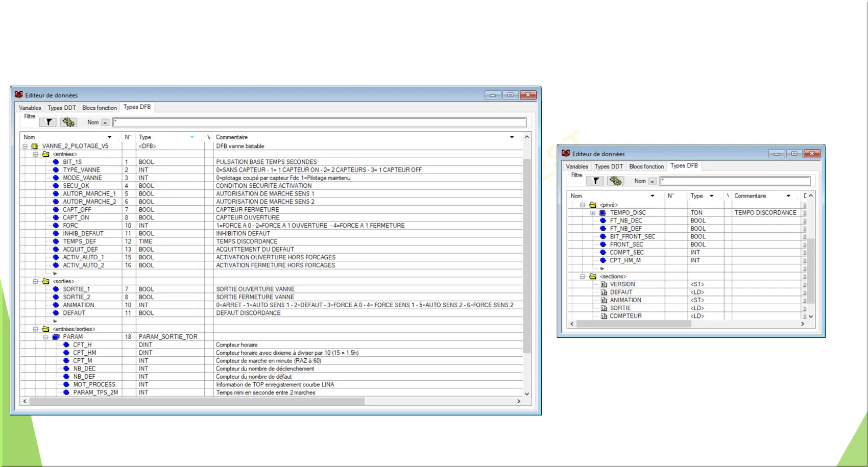
Task: Click the CPT_H variable bullet icon
Action: click(66, 345)
